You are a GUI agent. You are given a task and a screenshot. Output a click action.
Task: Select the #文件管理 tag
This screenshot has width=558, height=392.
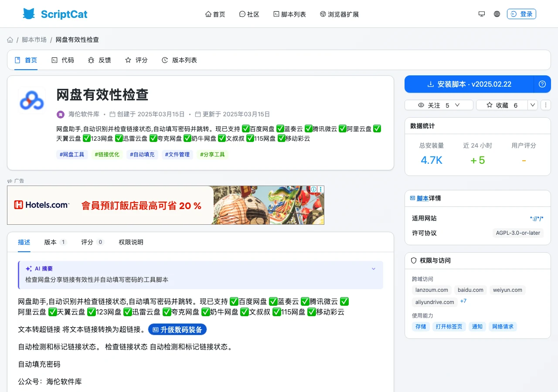(177, 154)
